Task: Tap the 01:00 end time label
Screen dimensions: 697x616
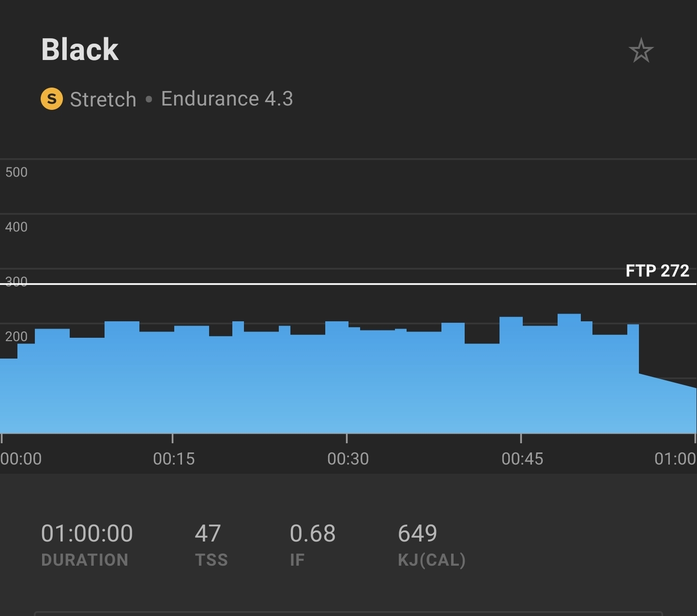Action: tap(675, 458)
